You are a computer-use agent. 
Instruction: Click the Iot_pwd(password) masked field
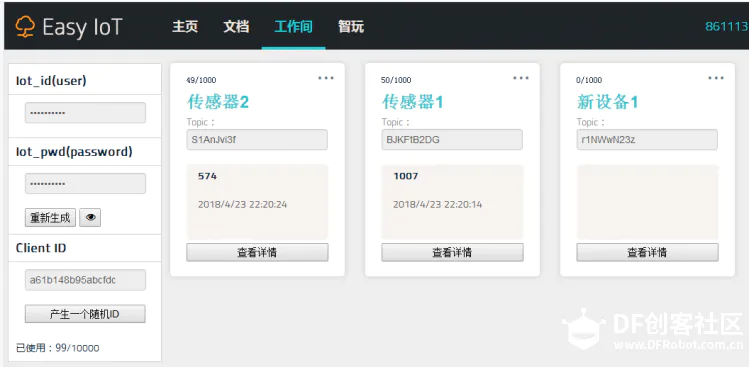[85, 184]
